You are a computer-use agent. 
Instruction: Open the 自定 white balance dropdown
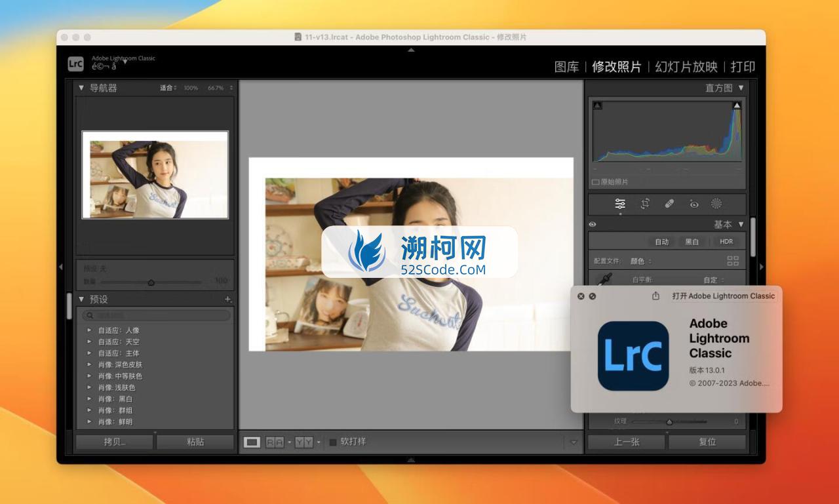pos(714,280)
